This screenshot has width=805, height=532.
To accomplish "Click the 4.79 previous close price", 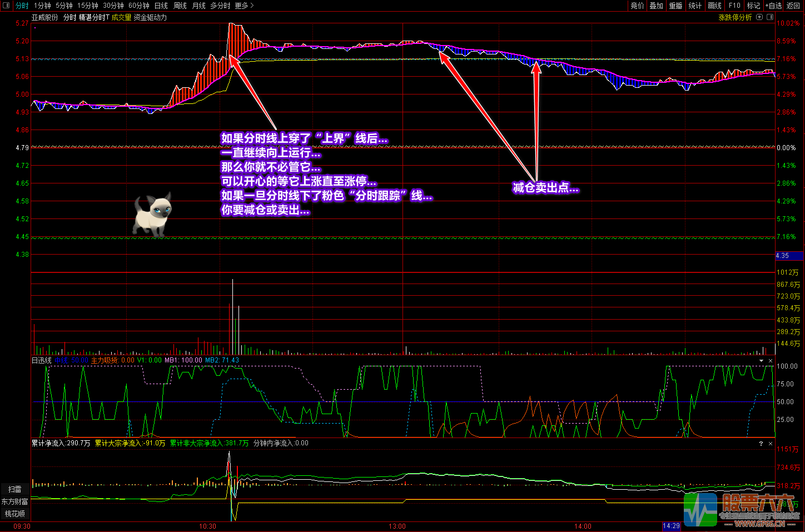I will pyautogui.click(x=22, y=148).
